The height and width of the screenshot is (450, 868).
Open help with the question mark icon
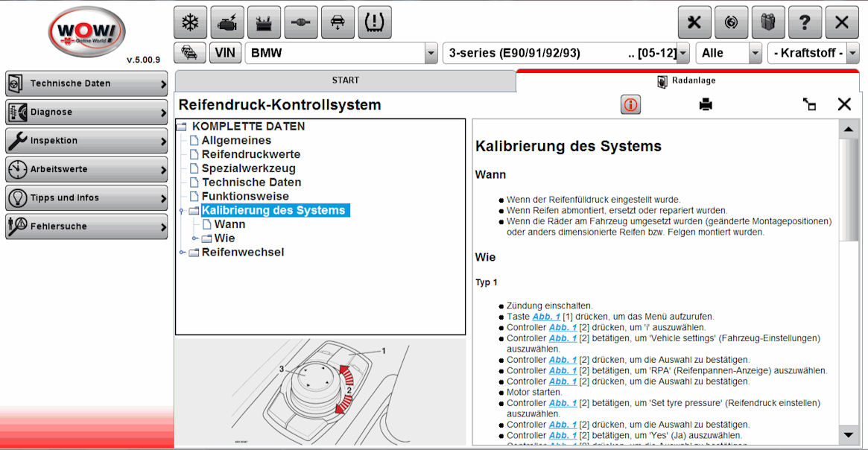pos(805,22)
